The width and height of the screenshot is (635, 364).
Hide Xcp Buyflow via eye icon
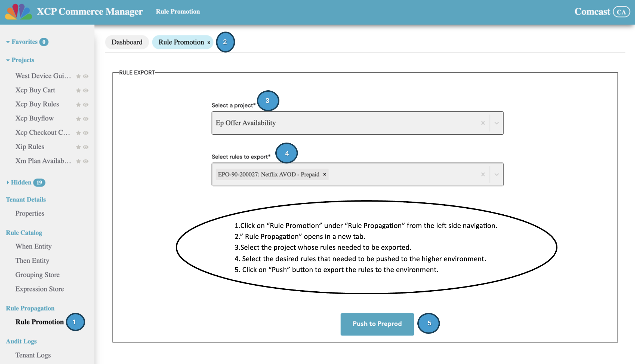(86, 119)
